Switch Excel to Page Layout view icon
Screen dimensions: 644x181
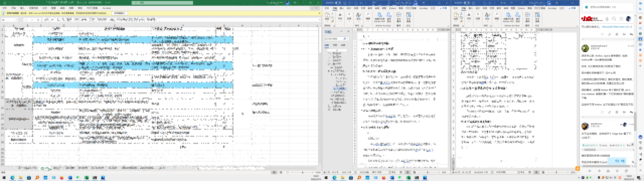(x=281, y=172)
